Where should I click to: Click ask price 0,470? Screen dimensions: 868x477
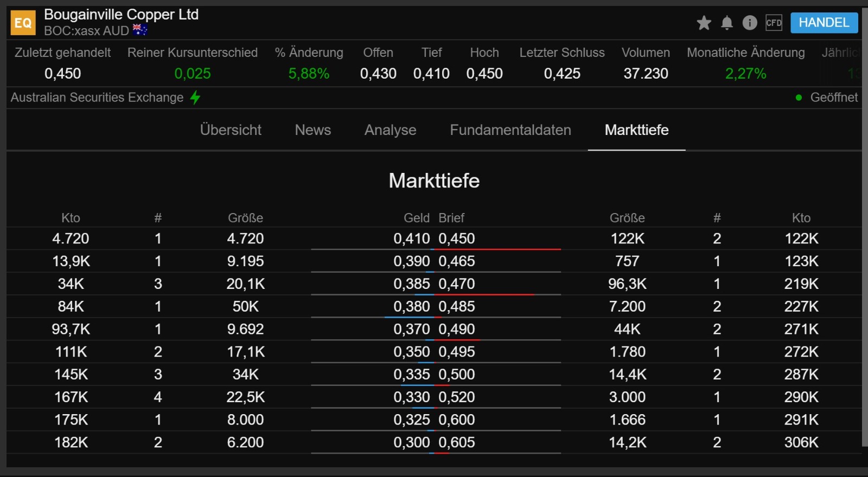[457, 284]
